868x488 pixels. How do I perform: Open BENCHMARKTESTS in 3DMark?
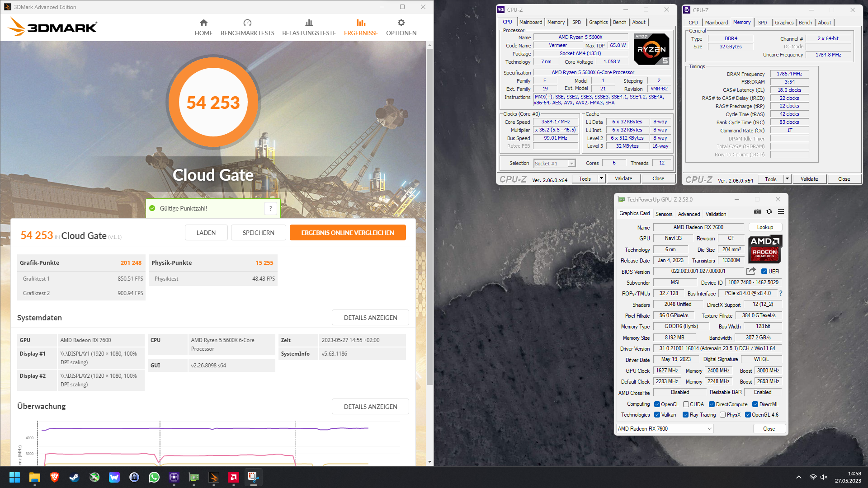coord(247,28)
